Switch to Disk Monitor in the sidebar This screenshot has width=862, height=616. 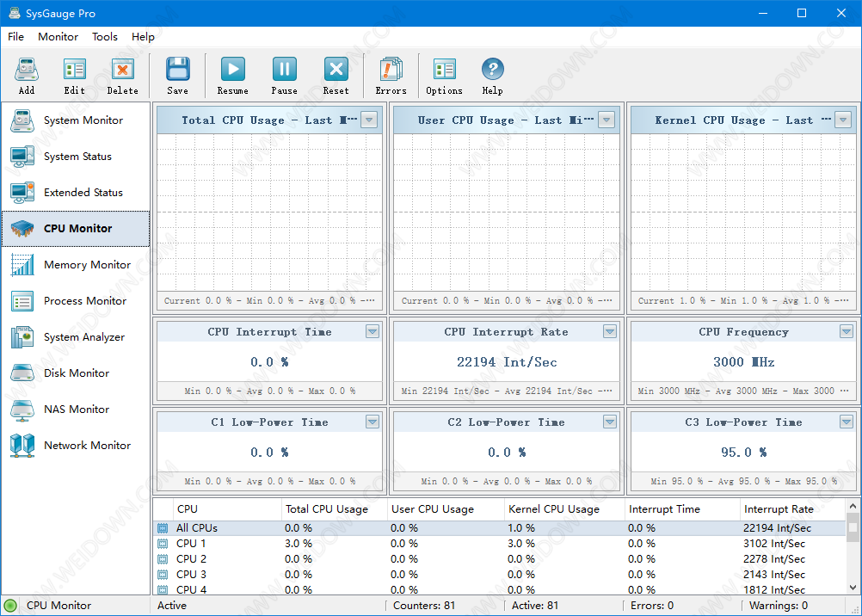pos(76,373)
